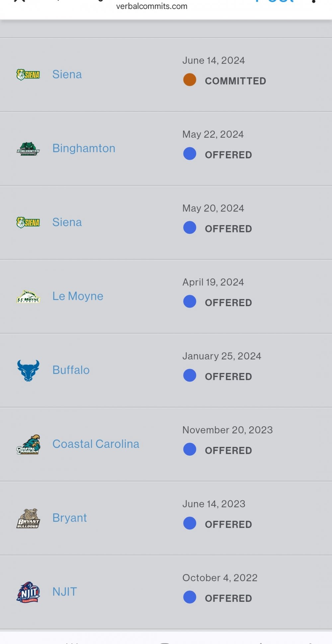
Task: Click the orange COMMITTED status dot
Action: (x=190, y=80)
